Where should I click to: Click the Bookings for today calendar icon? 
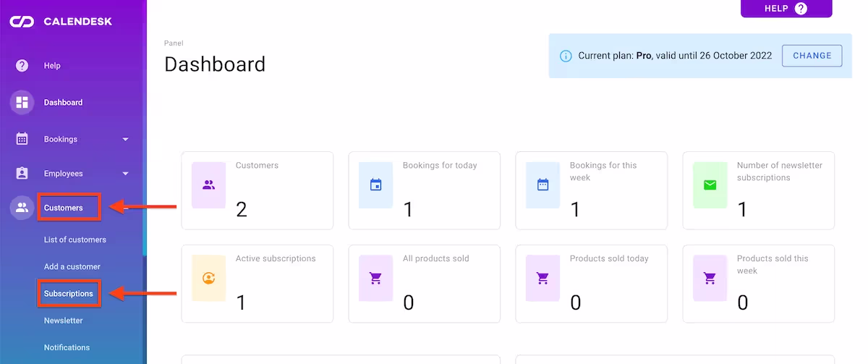[375, 185]
